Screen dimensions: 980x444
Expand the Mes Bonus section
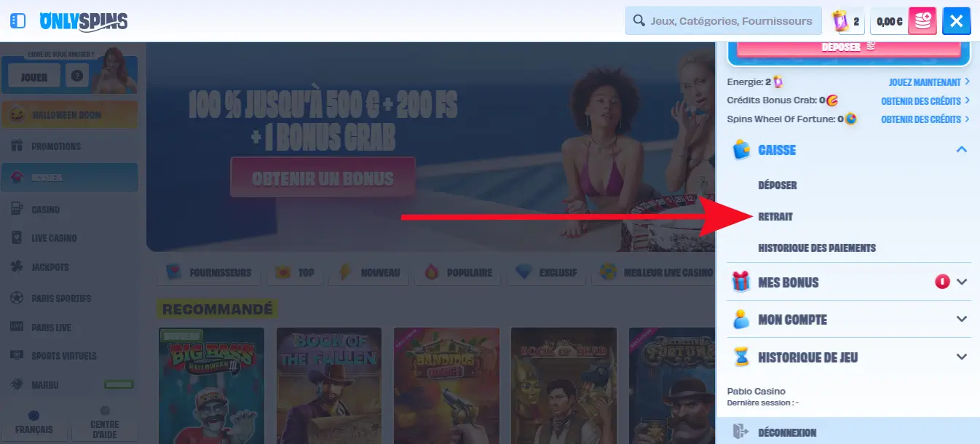pos(963,282)
